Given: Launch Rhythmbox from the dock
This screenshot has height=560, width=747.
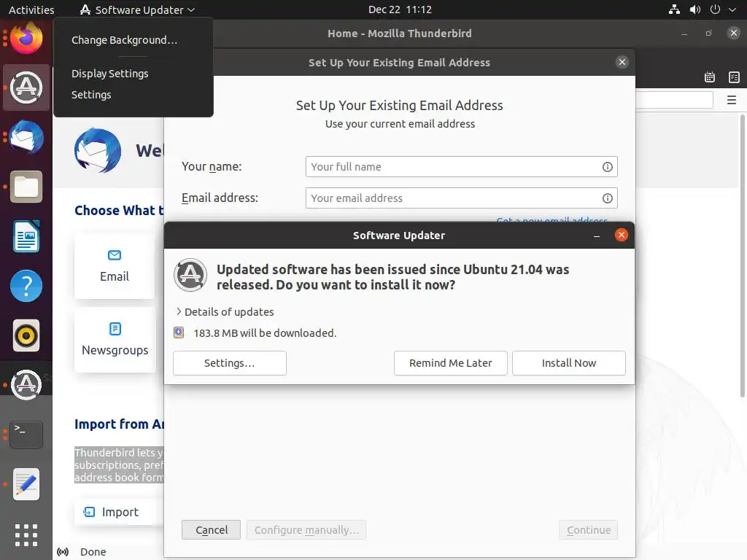Looking at the screenshot, I should pyautogui.click(x=26, y=335).
